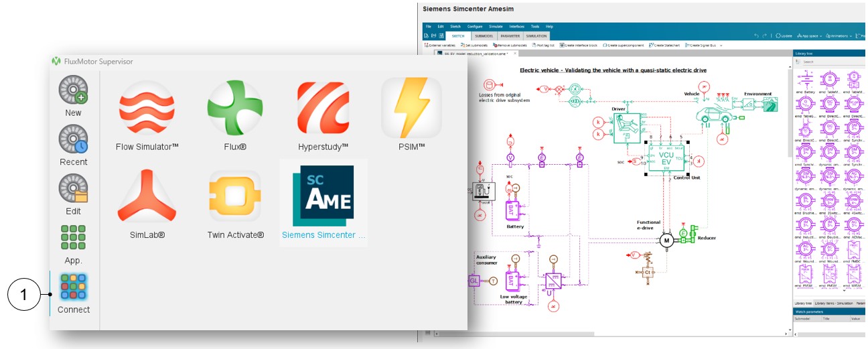Image resolution: width=868 pixels, height=349 pixels.
Task: Select the Connect icon in the sidebar
Action: pyautogui.click(x=74, y=287)
